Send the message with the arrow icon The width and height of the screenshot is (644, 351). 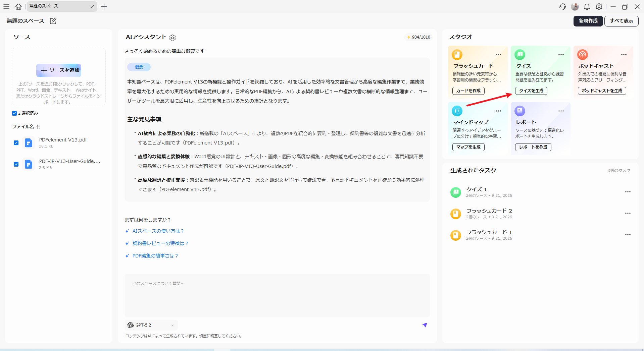pyautogui.click(x=425, y=325)
